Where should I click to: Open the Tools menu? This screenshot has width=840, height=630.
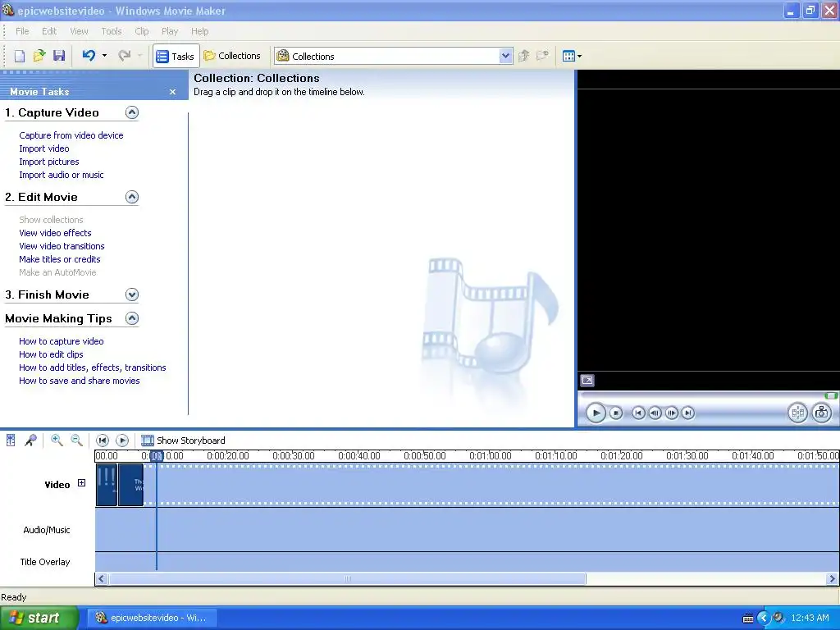click(112, 31)
